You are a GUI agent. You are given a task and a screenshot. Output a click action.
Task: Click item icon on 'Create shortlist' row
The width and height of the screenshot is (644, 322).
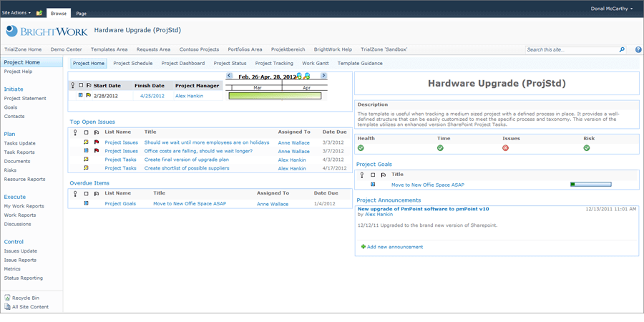point(87,168)
